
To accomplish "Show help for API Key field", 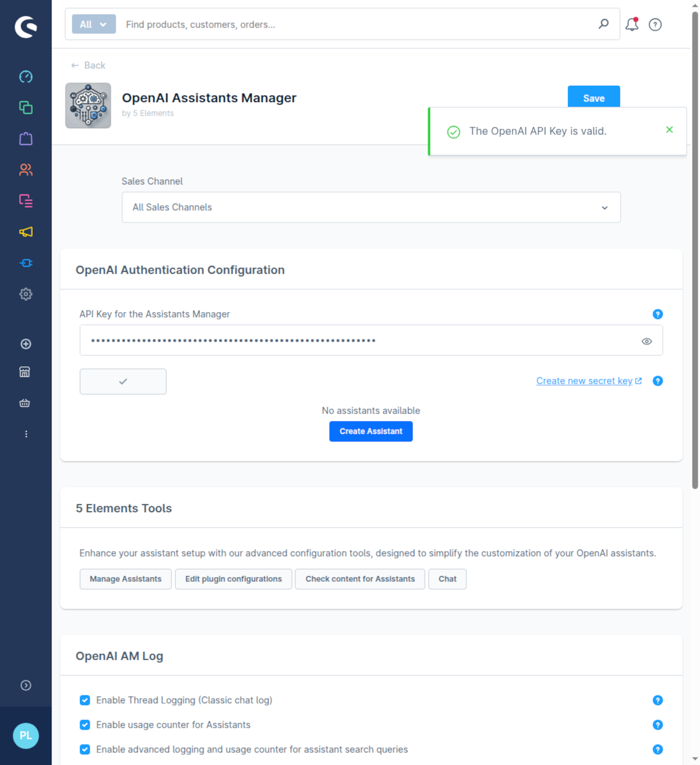I will 658,314.
